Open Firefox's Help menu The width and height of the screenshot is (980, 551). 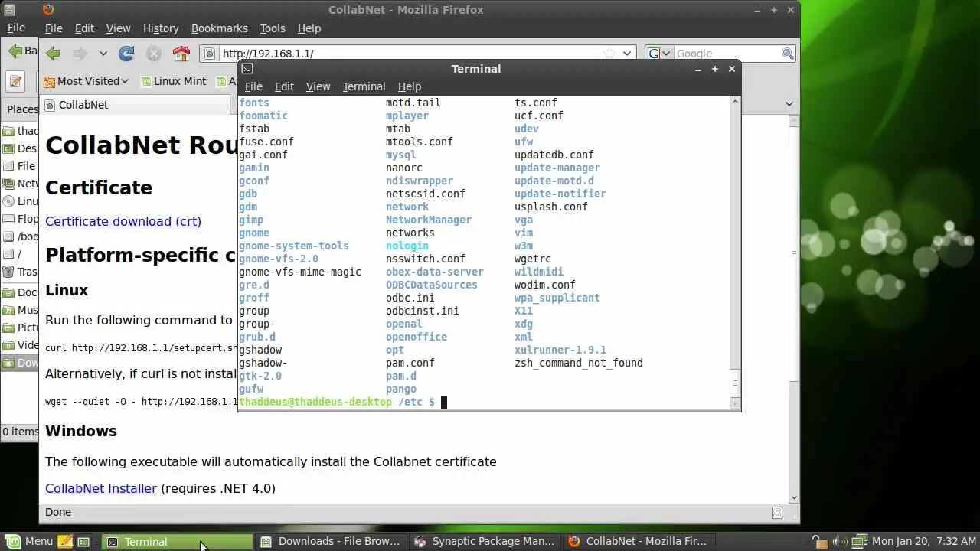(309, 28)
